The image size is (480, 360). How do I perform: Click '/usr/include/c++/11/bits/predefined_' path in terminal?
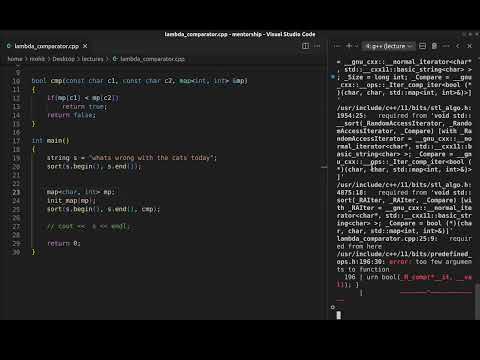pyautogui.click(x=404, y=254)
